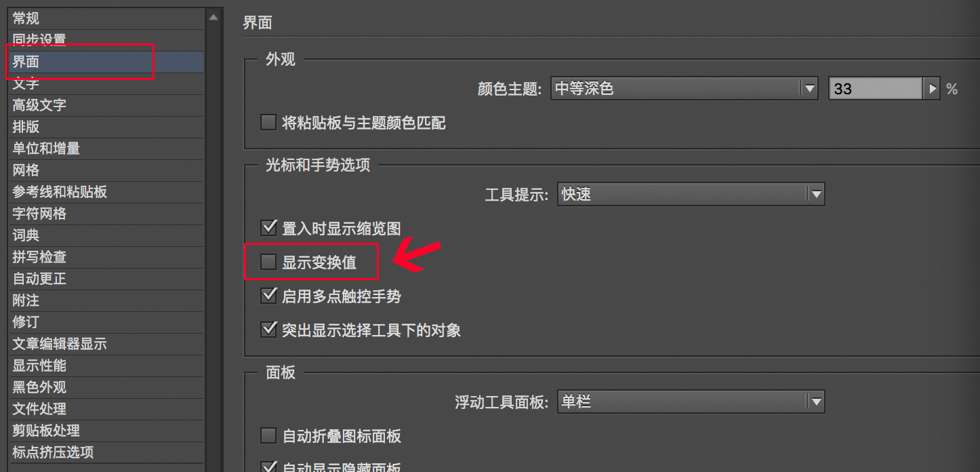The height and width of the screenshot is (472, 980).
Task: Open the 浮动工具面板 dropdown
Action: [x=815, y=402]
